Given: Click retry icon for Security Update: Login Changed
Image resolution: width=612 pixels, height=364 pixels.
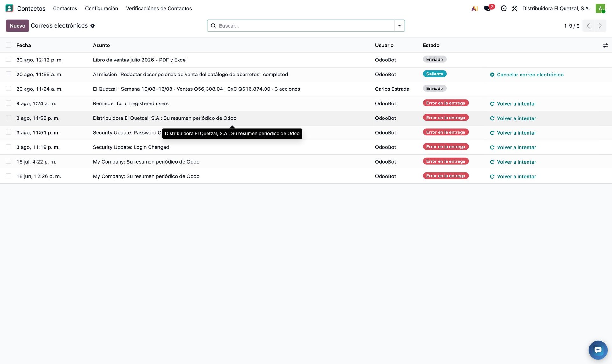Looking at the screenshot, I should (x=492, y=147).
